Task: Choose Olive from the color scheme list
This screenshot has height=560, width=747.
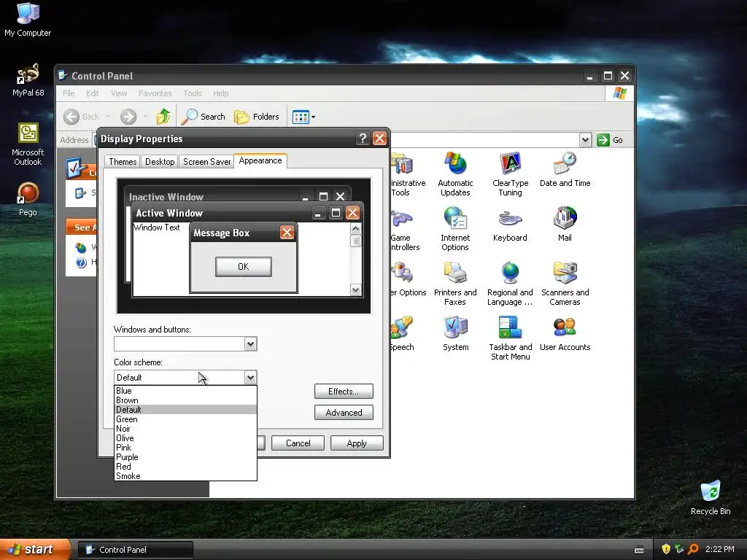Action: point(185,438)
